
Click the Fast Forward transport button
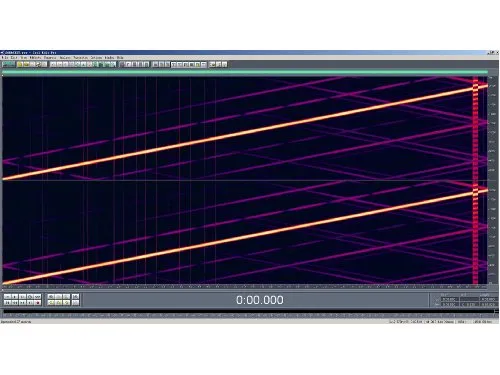pos(22,303)
